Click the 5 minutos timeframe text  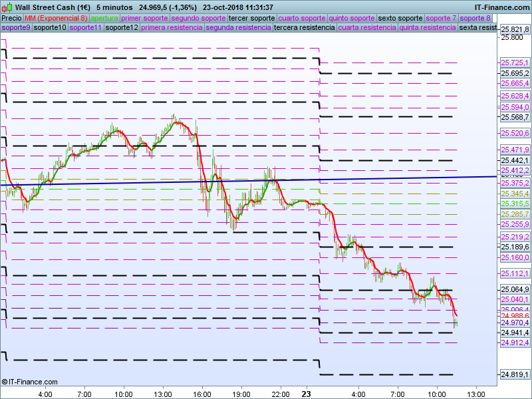(114, 7)
